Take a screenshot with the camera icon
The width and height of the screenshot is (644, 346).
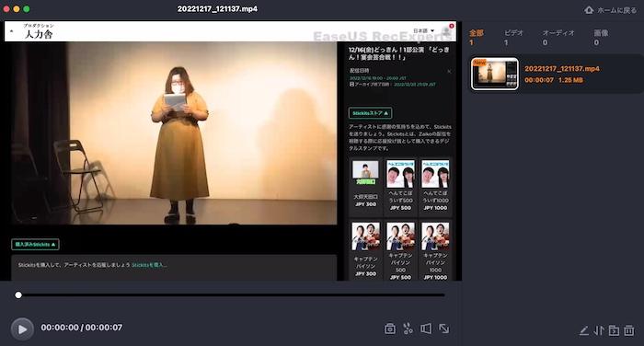390,329
